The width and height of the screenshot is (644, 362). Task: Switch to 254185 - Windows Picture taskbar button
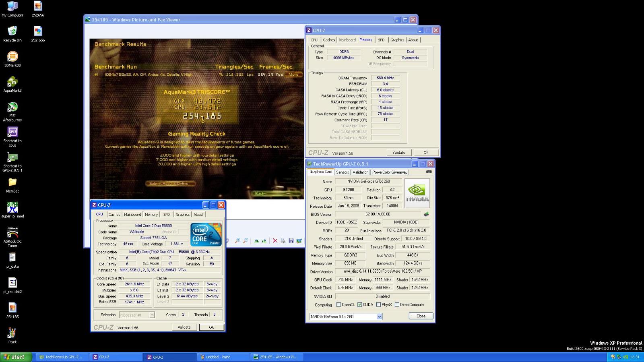276,357
